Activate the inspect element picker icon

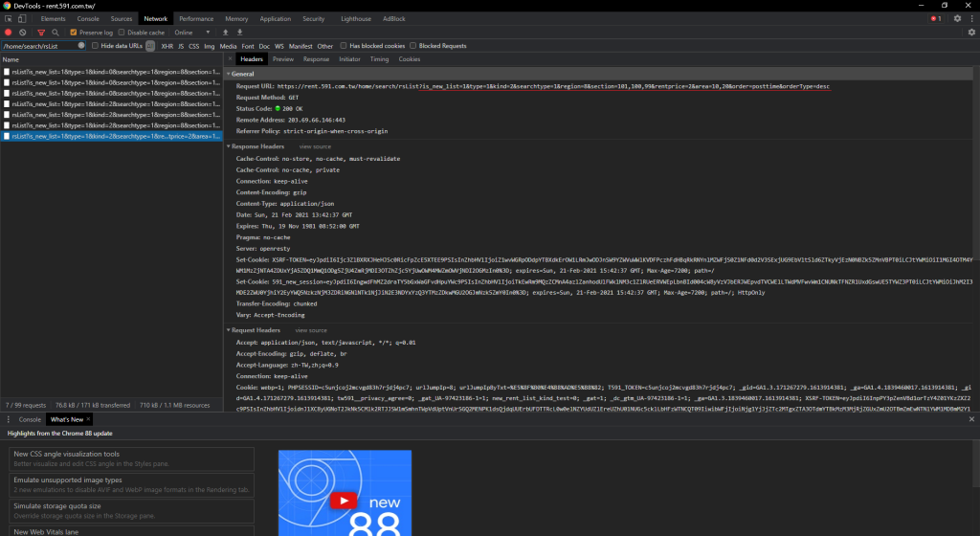pyautogui.click(x=8, y=19)
